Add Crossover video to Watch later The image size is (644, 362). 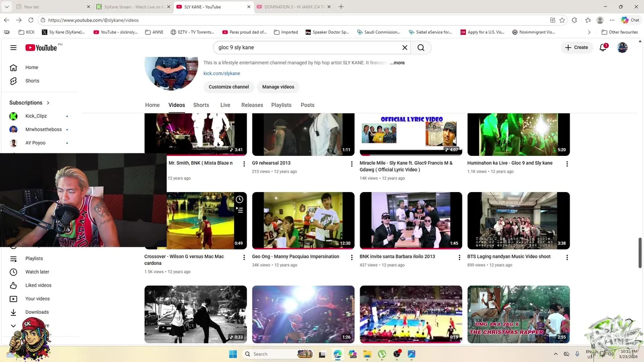[239, 200]
